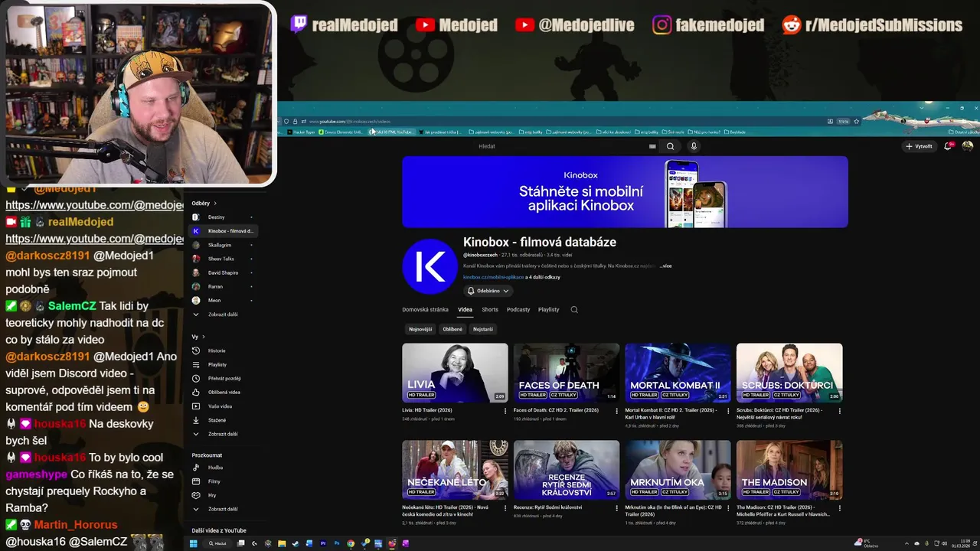Click the Kinobox mobile app banner

click(625, 192)
